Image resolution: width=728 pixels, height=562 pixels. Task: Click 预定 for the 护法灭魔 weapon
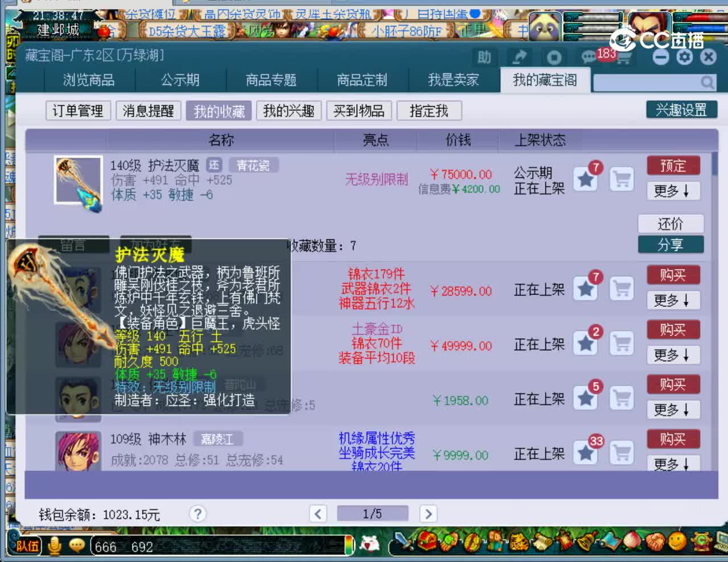[x=673, y=166]
